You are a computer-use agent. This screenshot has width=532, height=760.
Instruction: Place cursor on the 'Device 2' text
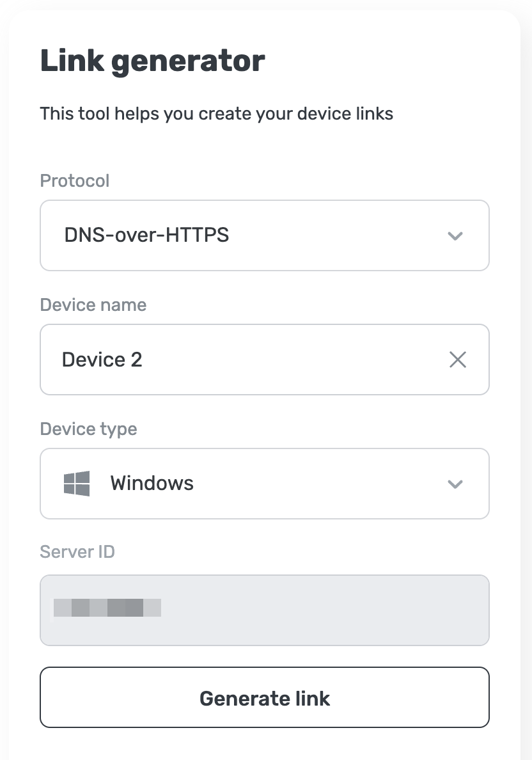click(102, 360)
